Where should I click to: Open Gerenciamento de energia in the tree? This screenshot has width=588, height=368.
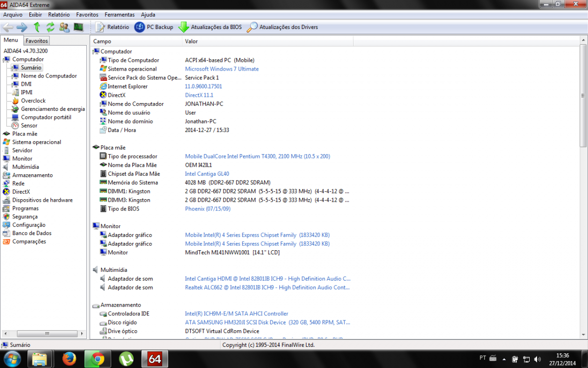pyautogui.click(x=53, y=109)
